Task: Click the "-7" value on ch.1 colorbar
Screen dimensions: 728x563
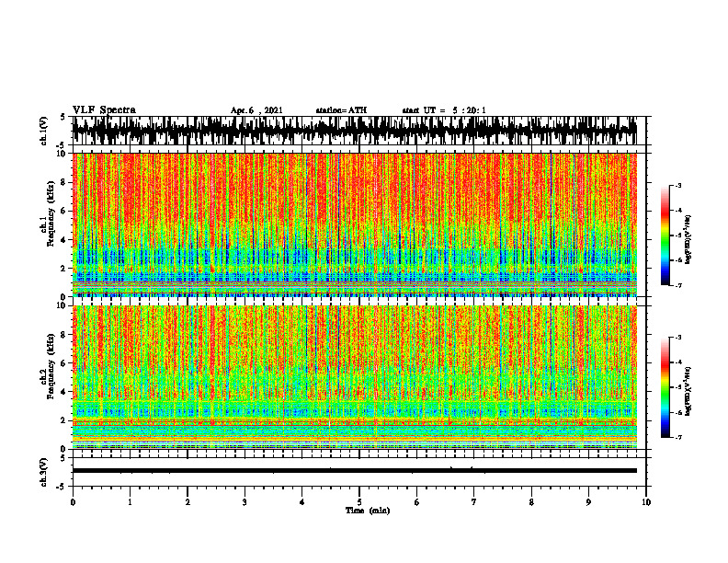Action: click(678, 285)
